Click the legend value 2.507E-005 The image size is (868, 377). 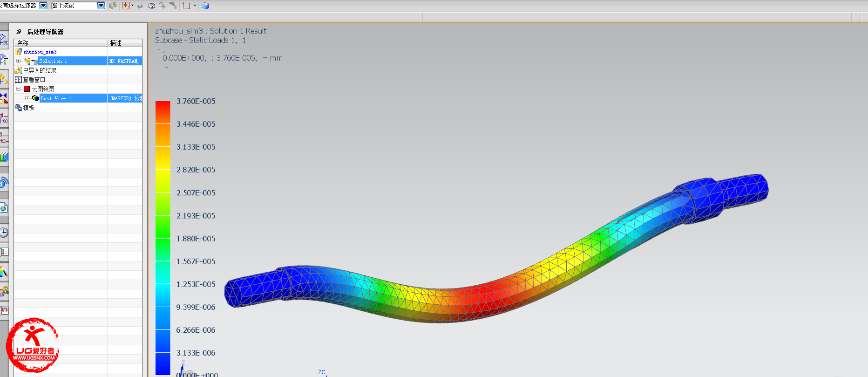coord(196,192)
